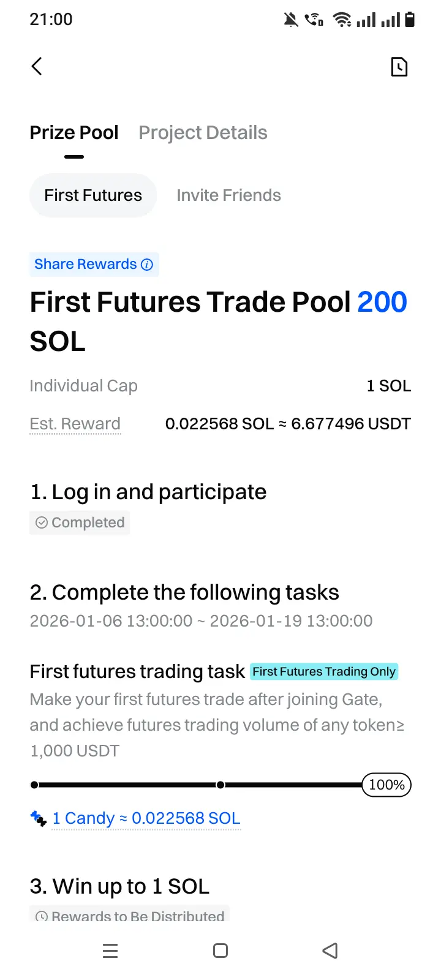Viewport: 441px width, 980px height.
Task: Tap the info icon beside Share Rewards
Action: tap(147, 265)
